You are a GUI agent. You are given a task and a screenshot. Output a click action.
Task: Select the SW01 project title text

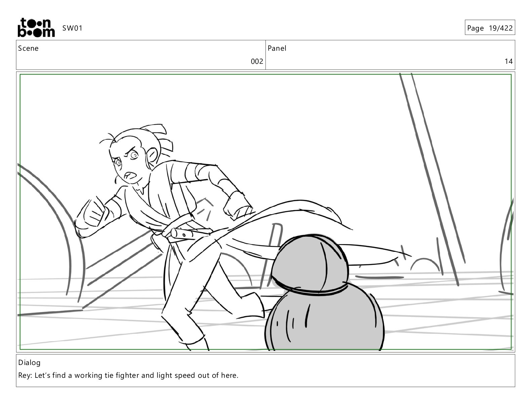(x=72, y=28)
